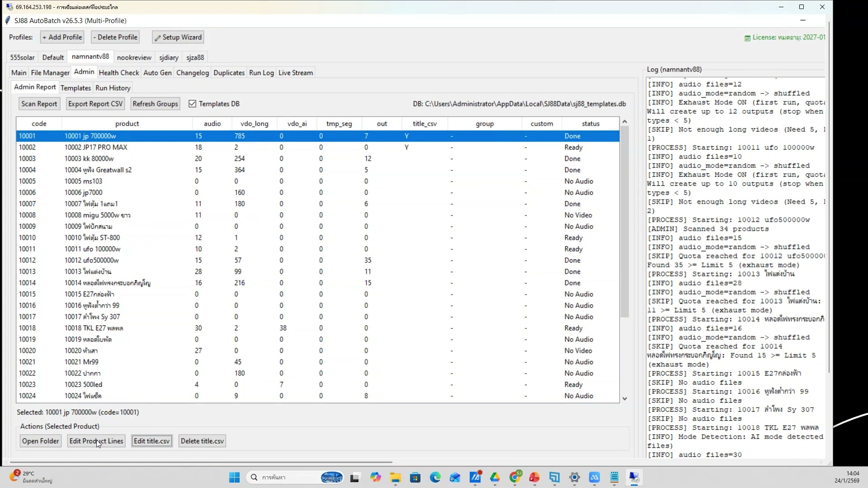Click the Export Report CSV button
Screen dimensions: 868x488
pos(95,104)
